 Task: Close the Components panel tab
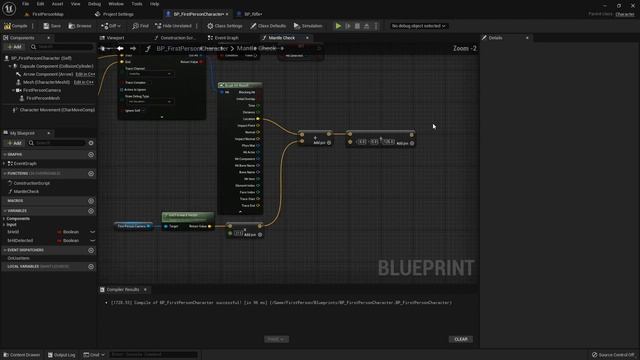49,38
